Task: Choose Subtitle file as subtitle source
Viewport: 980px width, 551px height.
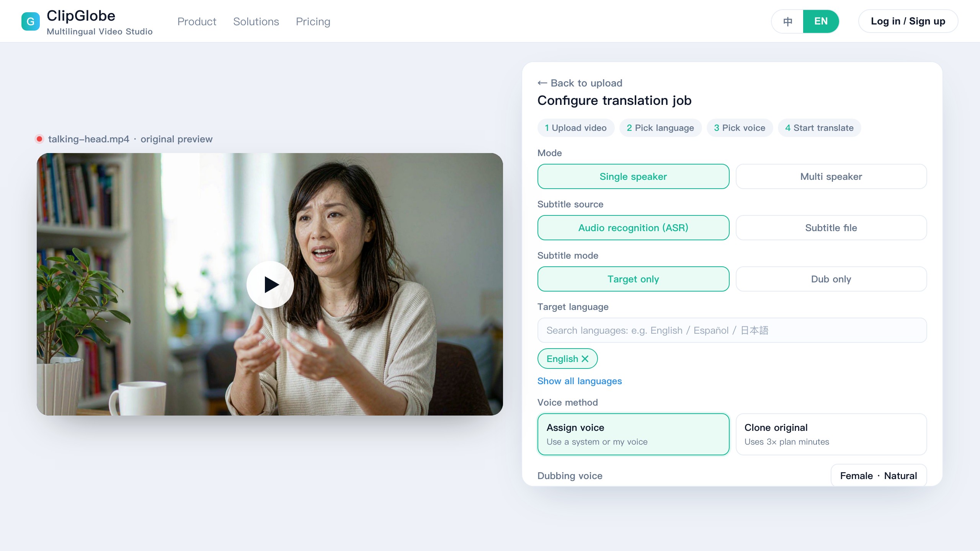Action: (831, 228)
